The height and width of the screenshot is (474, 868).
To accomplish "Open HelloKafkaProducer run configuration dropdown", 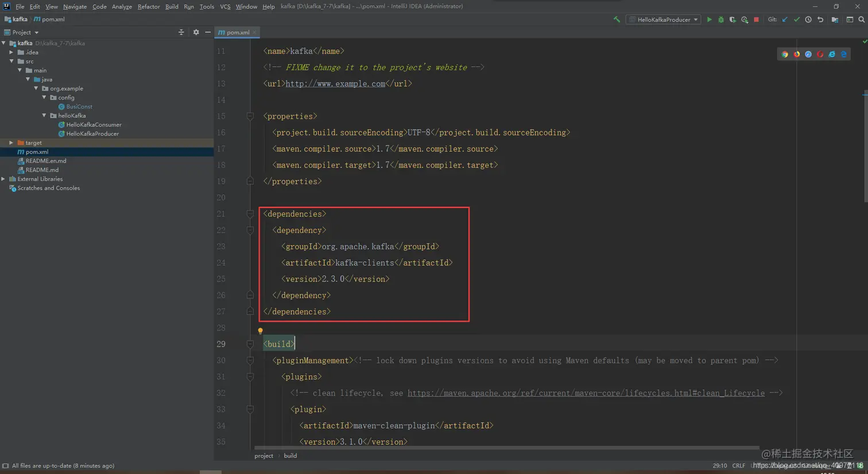I will pos(664,20).
